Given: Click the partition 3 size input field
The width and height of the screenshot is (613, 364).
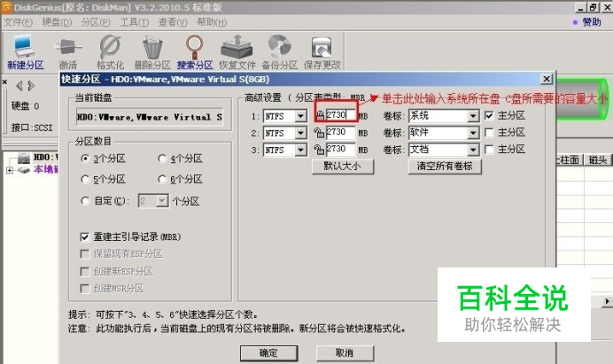Looking at the screenshot, I should pyautogui.click(x=340, y=149).
